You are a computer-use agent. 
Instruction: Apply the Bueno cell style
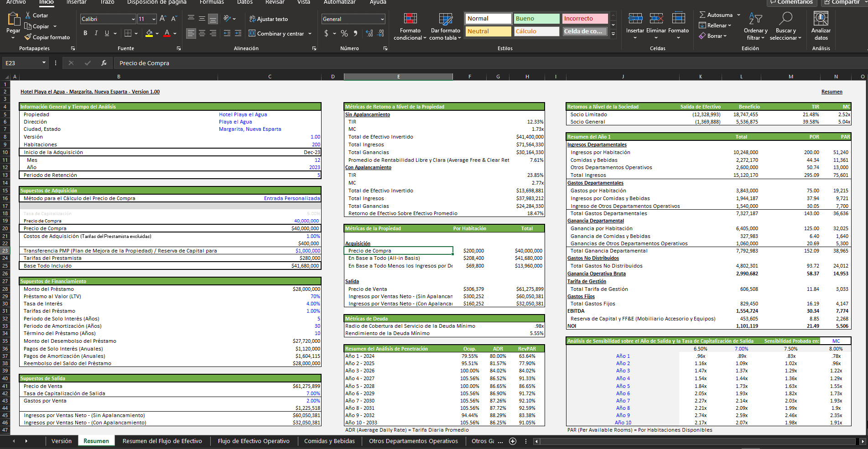536,19
